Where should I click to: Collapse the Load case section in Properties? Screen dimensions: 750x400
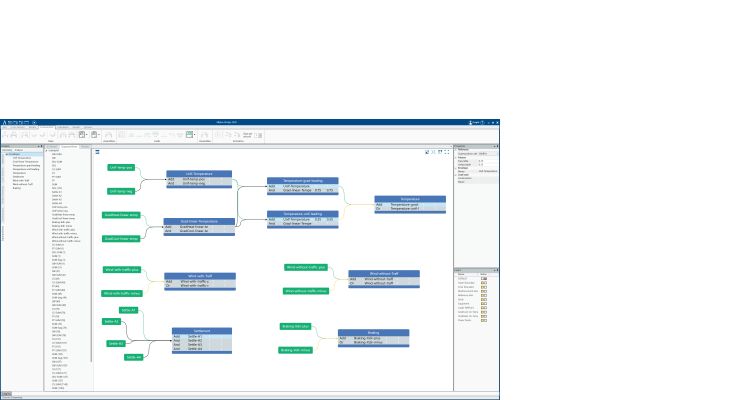pyautogui.click(x=456, y=175)
